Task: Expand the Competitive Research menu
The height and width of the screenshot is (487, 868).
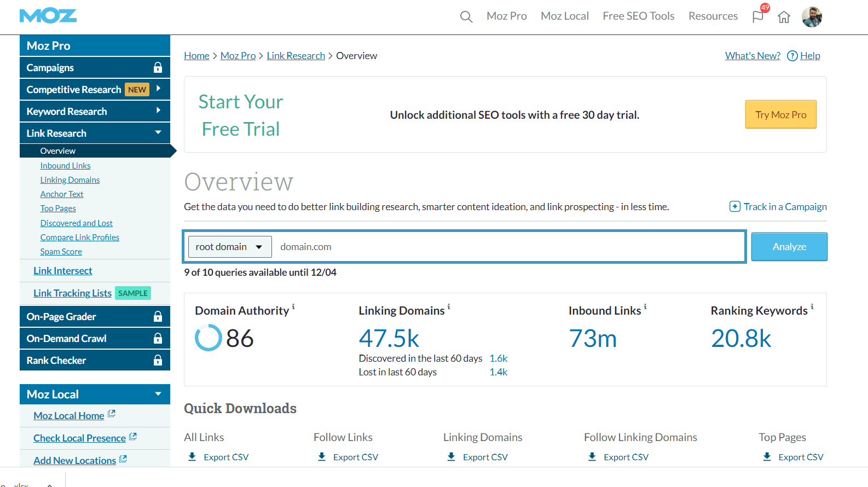Action: pyautogui.click(x=158, y=89)
